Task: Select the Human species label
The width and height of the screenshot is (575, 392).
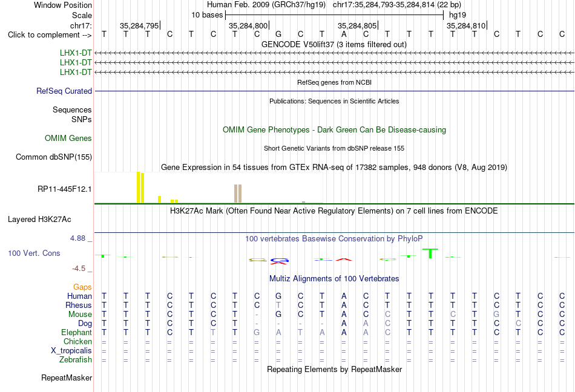Action: coord(79,296)
